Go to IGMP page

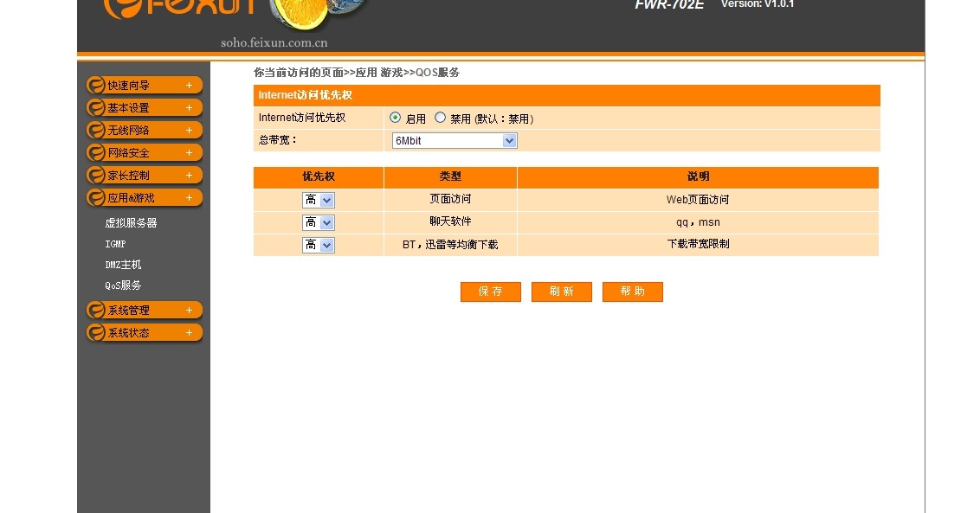click(115, 244)
